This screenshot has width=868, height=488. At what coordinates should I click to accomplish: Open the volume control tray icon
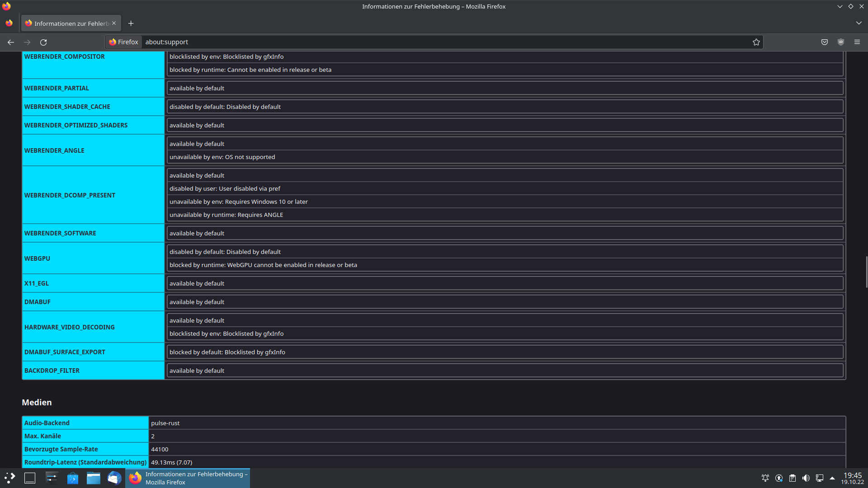[x=806, y=478]
